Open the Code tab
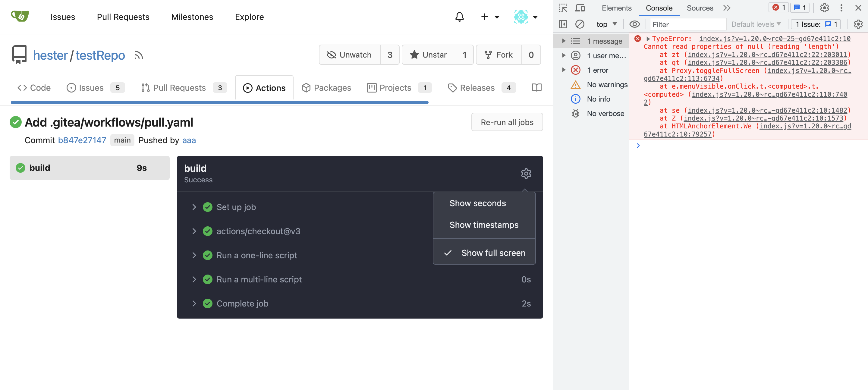 (34, 88)
